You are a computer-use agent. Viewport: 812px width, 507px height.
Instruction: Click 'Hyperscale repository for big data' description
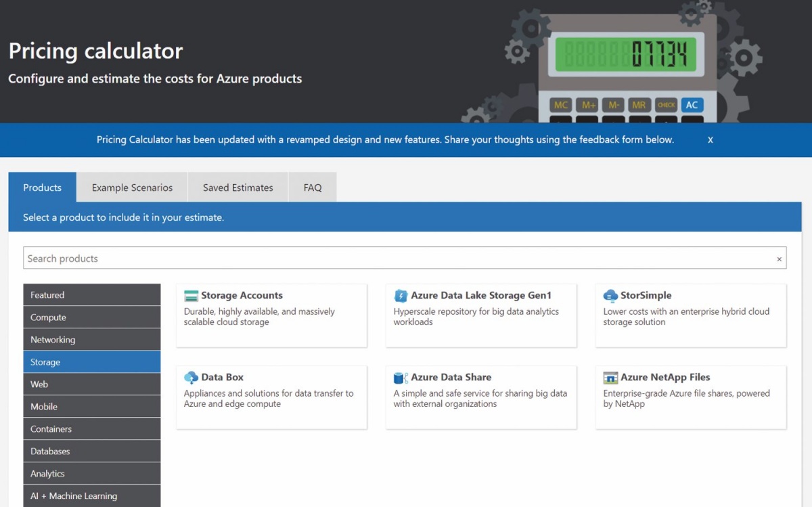476,317
